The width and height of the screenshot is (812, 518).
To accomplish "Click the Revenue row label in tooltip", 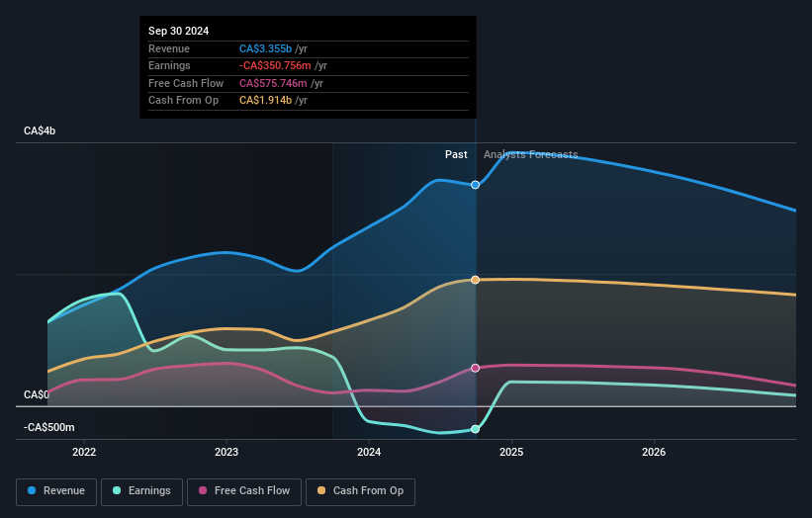I will [x=169, y=48].
